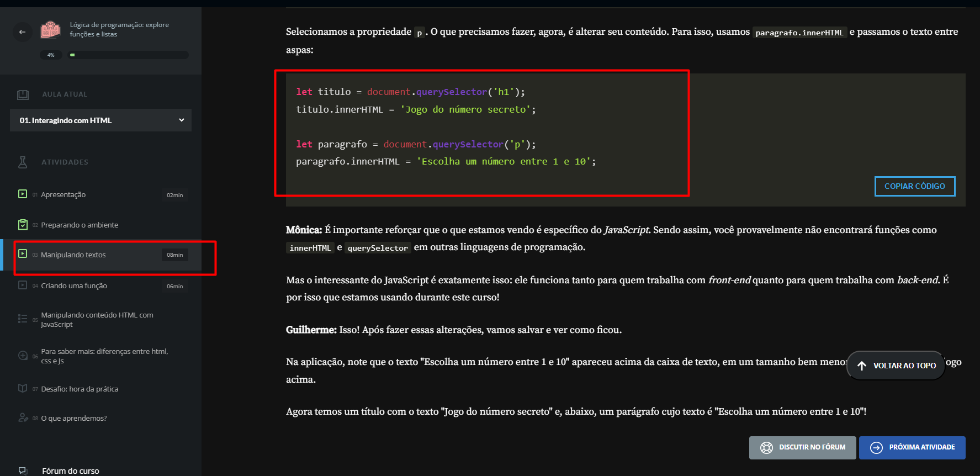Click the Desafio book icon
The width and height of the screenshot is (980, 476).
point(23,388)
